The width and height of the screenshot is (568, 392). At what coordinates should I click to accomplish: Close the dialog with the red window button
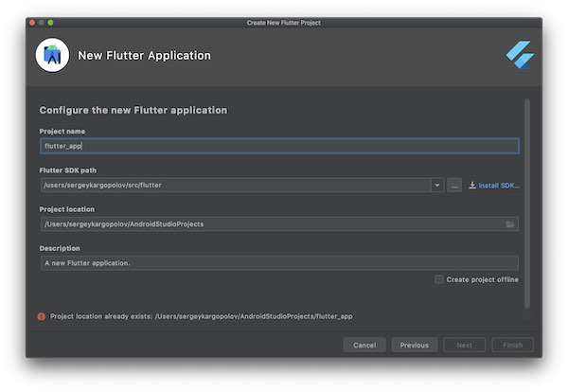(32, 23)
